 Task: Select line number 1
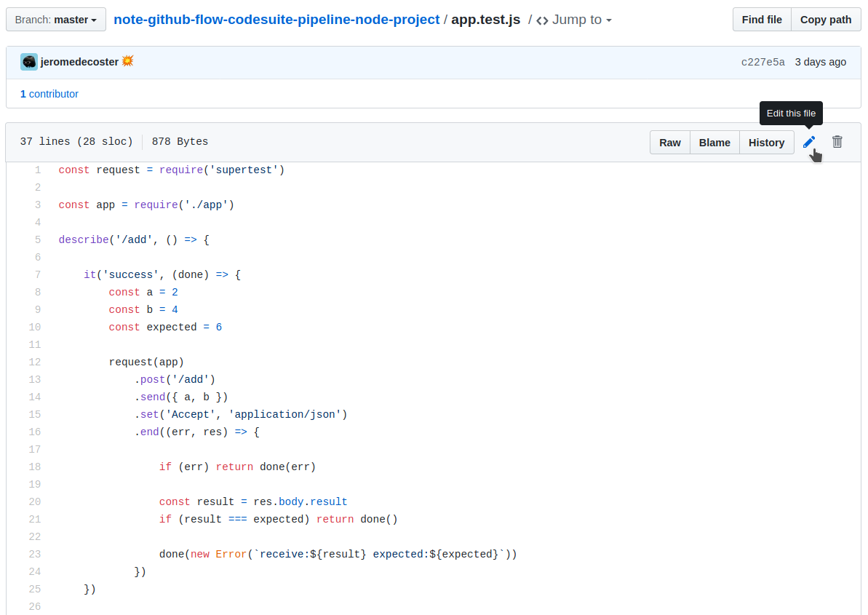pyautogui.click(x=38, y=170)
